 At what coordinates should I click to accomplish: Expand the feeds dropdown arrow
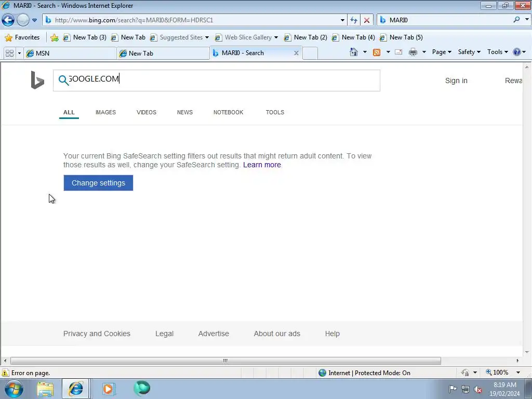pyautogui.click(x=388, y=52)
